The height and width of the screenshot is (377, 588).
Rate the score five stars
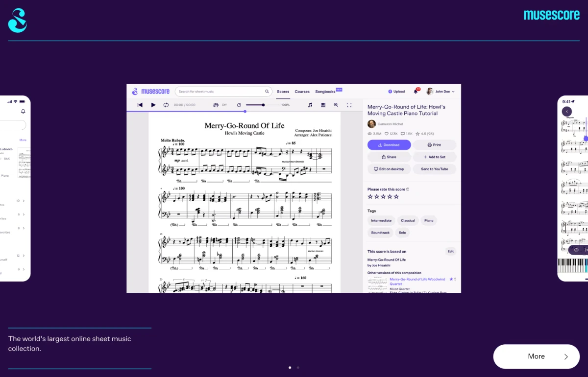(396, 196)
